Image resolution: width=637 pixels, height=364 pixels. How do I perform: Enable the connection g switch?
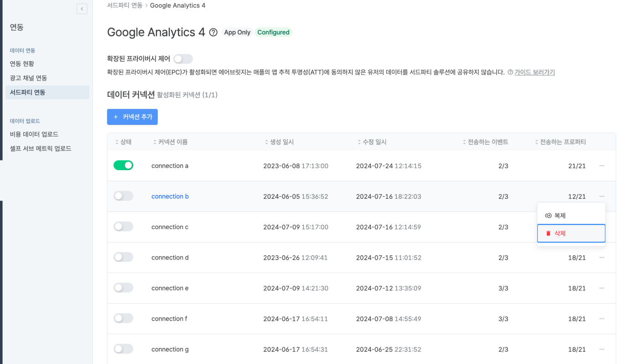point(123,349)
